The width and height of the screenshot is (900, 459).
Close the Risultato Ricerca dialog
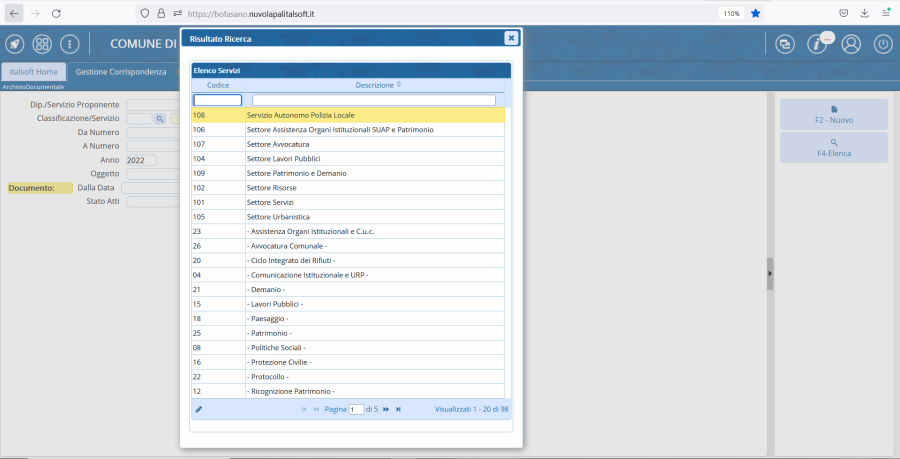(511, 38)
